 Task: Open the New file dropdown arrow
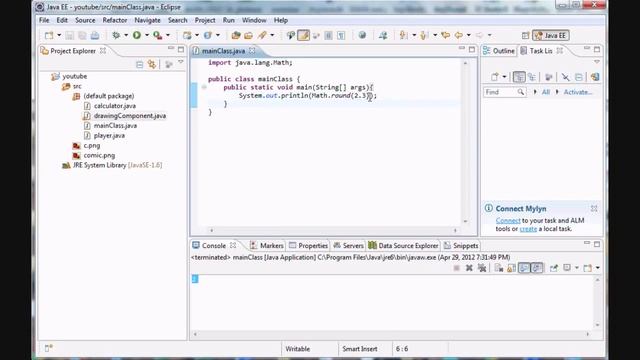coord(59,36)
